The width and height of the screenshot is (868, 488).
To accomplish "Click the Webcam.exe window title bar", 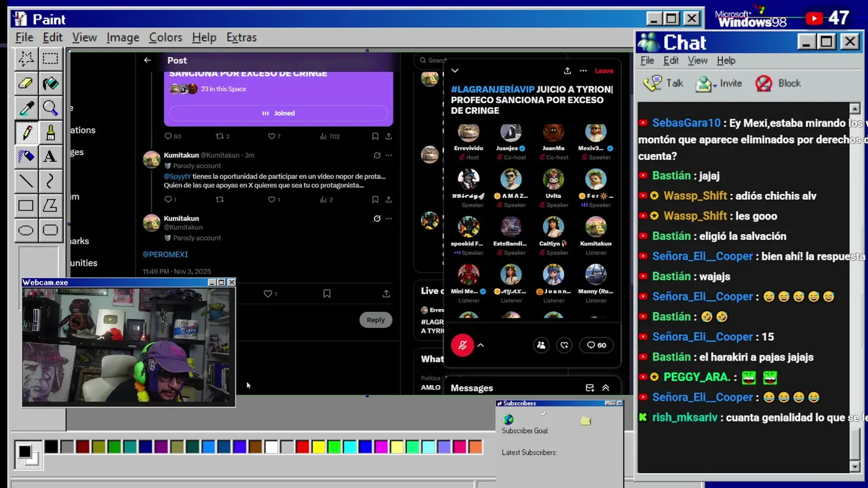I will click(x=129, y=283).
